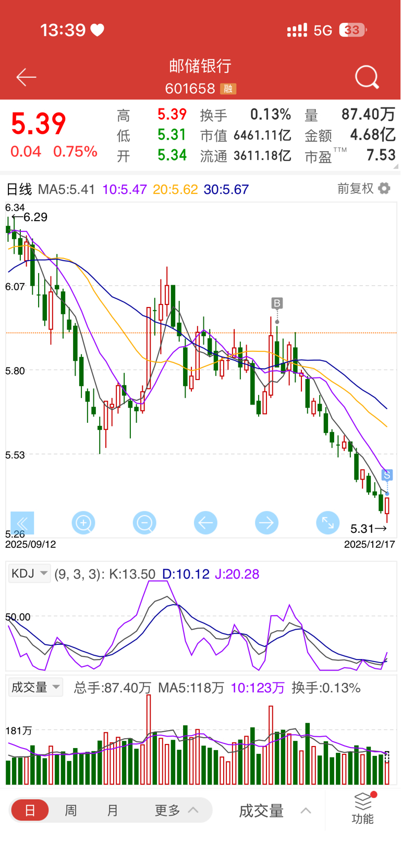
Task: Tap MA5:5.41 moving average label
Action: 67,189
